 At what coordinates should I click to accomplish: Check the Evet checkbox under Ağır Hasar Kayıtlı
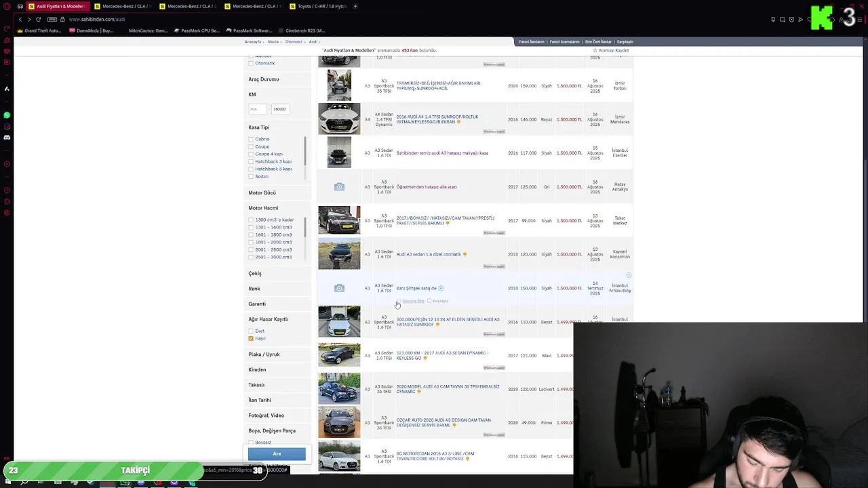(251, 331)
